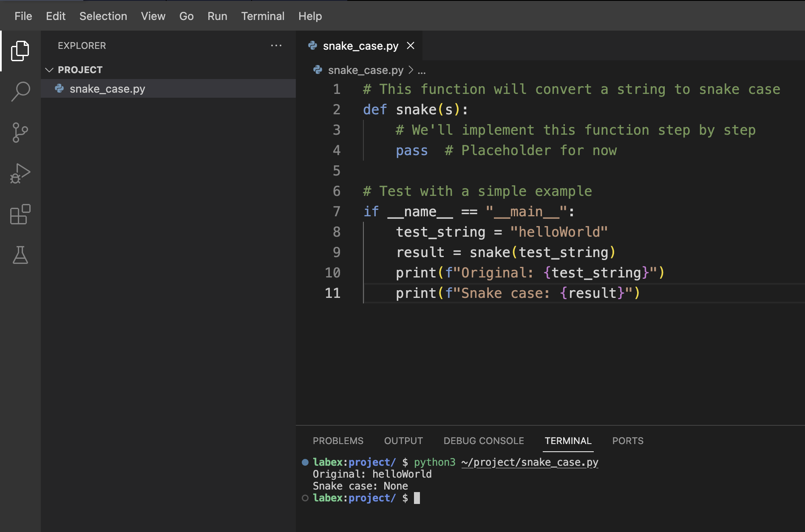Open the Run and Debug view
The width and height of the screenshot is (805, 532).
click(20, 173)
